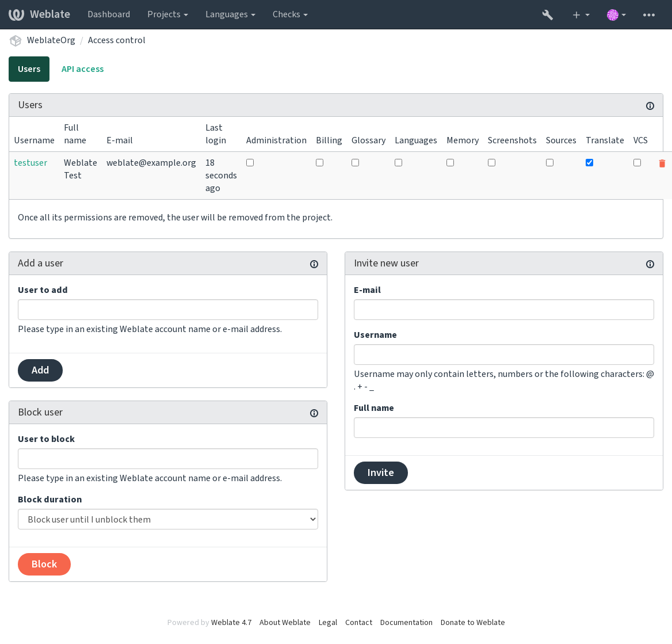The height and width of the screenshot is (644, 672).
Task: Focus the invite E-mail field
Action: pyautogui.click(x=504, y=310)
